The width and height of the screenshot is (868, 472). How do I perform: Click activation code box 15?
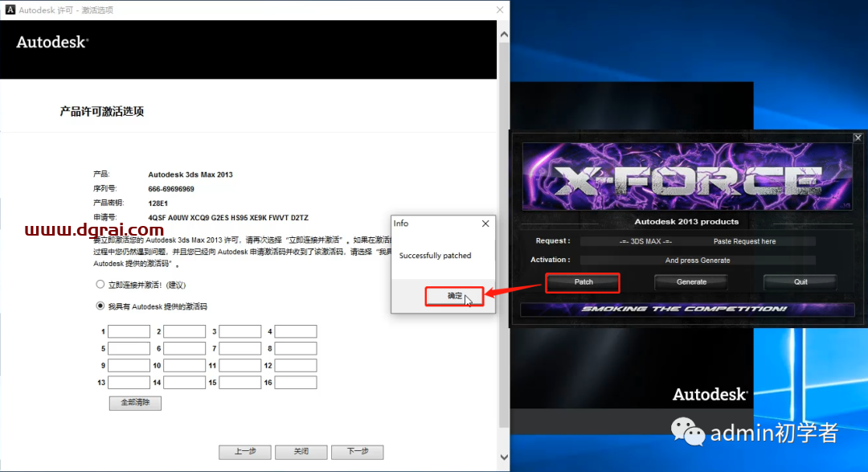click(x=240, y=382)
